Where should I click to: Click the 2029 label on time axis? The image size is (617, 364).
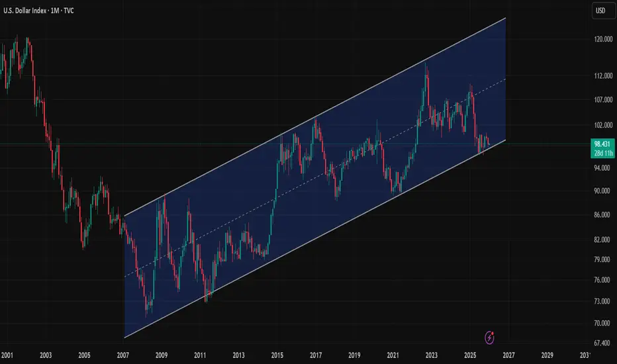tap(547, 355)
